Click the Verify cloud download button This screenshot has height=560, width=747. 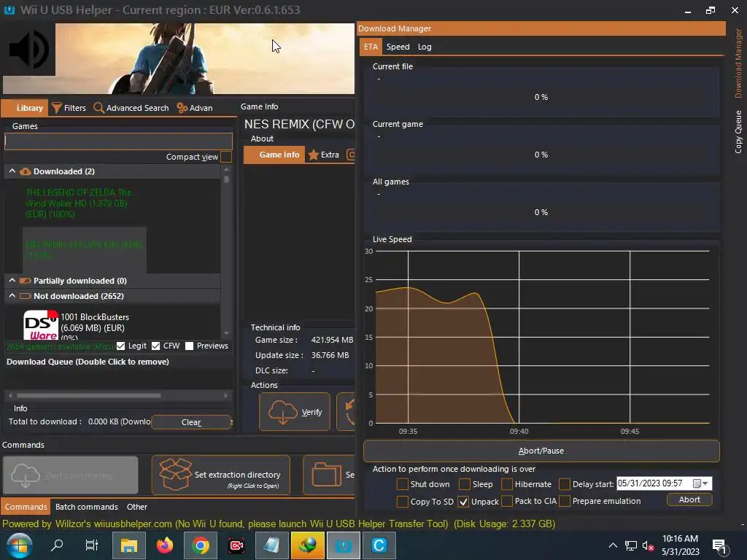(x=295, y=412)
